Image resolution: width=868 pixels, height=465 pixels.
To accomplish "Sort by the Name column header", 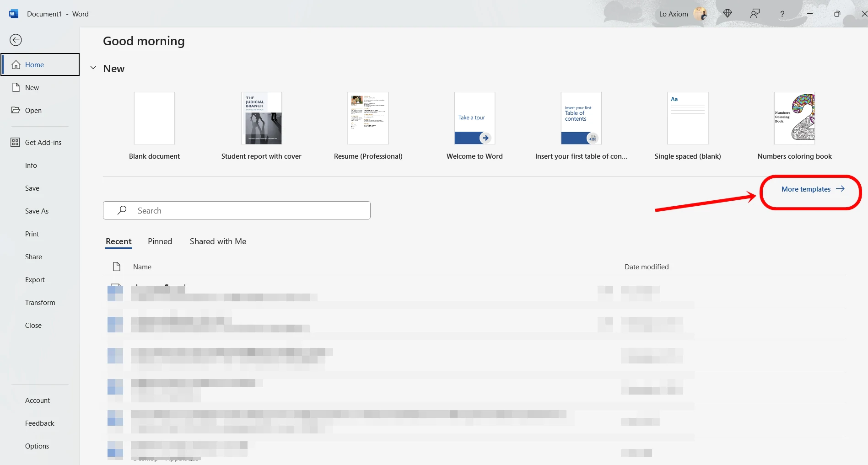I will 142,267.
